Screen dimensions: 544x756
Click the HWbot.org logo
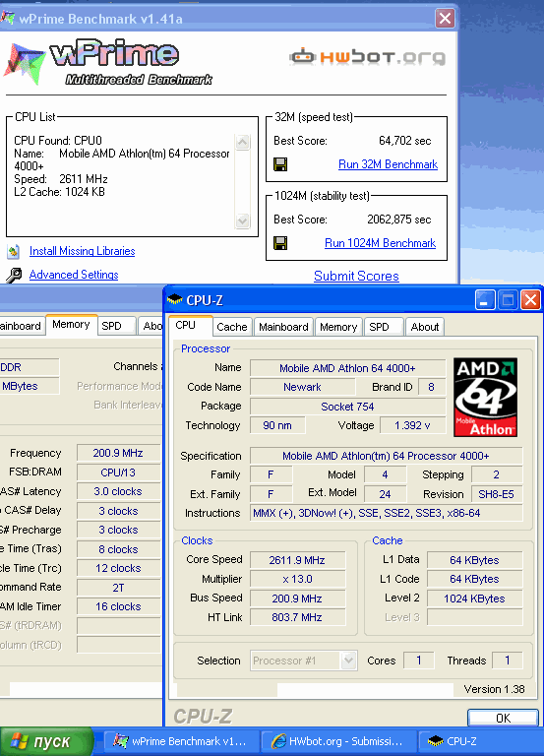pos(367,57)
